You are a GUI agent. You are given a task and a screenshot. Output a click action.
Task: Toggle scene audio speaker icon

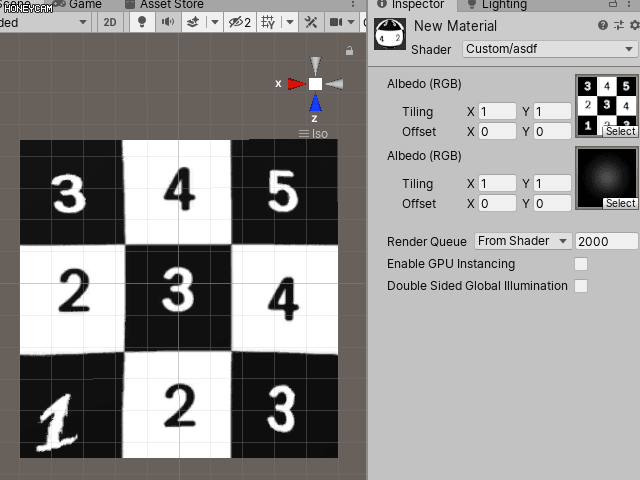tap(168, 22)
